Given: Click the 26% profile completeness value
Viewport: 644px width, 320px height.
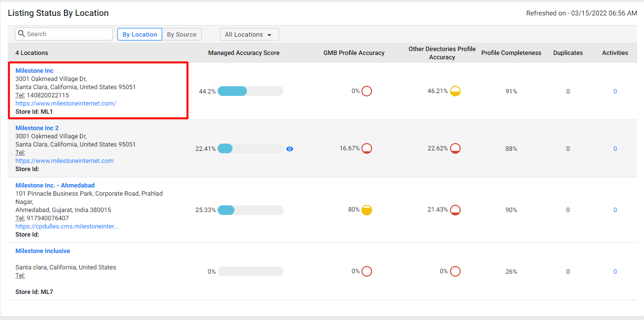Looking at the screenshot, I should pos(511,272).
